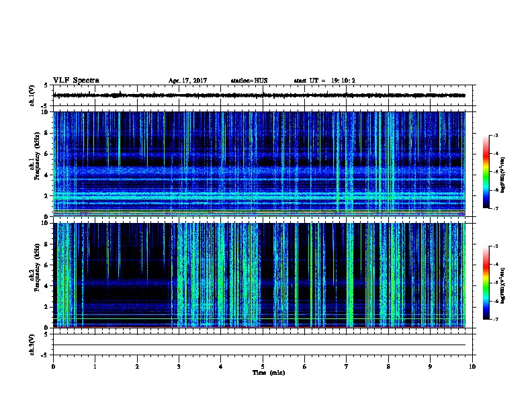Select the date text "Apr. 17, 2017"

pyautogui.click(x=187, y=81)
